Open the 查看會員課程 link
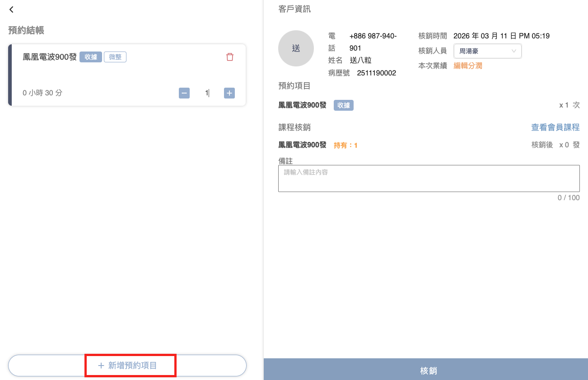588x380 pixels. click(555, 127)
